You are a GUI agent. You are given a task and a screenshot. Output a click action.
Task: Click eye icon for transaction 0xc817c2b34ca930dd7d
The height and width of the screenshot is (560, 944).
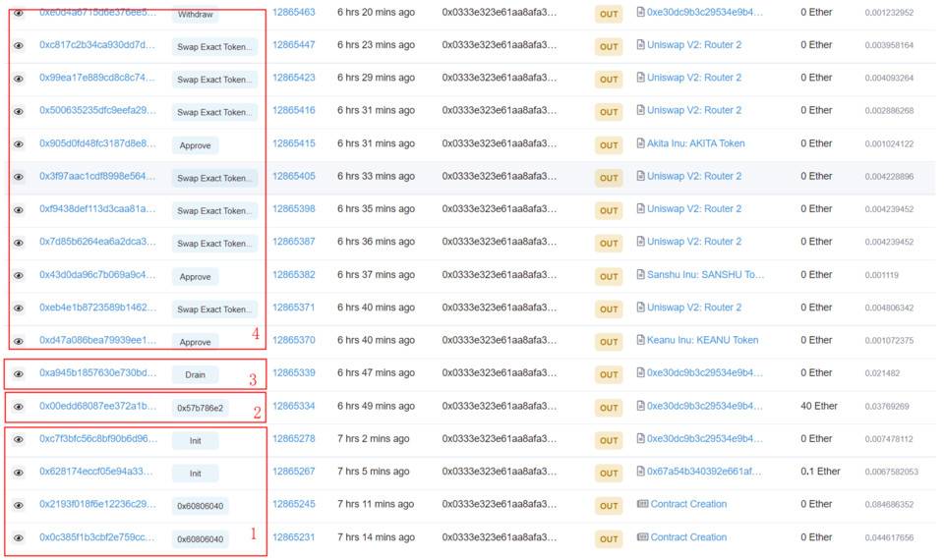tap(19, 46)
